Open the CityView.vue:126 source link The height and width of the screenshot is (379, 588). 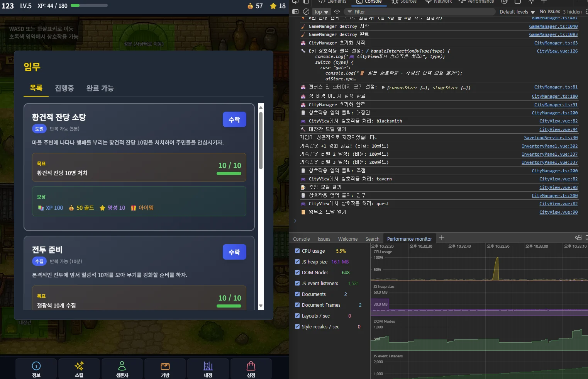click(x=557, y=51)
